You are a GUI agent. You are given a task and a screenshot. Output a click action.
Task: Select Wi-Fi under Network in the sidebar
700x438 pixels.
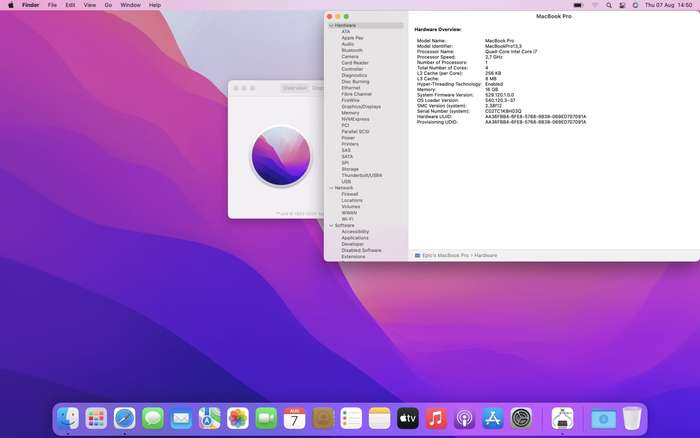click(x=347, y=219)
